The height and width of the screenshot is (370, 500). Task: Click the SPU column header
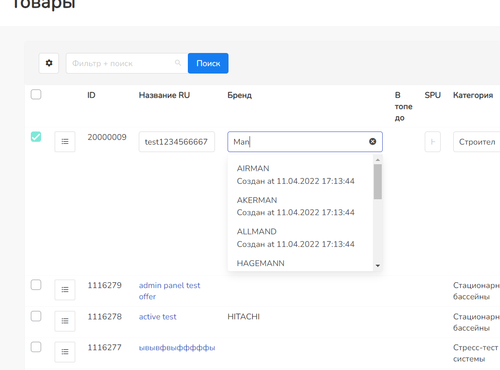pyautogui.click(x=433, y=95)
